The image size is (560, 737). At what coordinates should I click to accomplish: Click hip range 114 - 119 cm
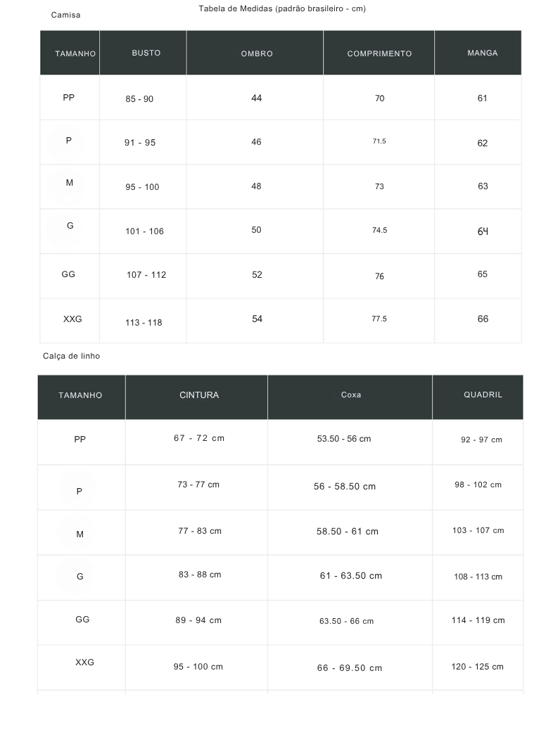coord(478,620)
